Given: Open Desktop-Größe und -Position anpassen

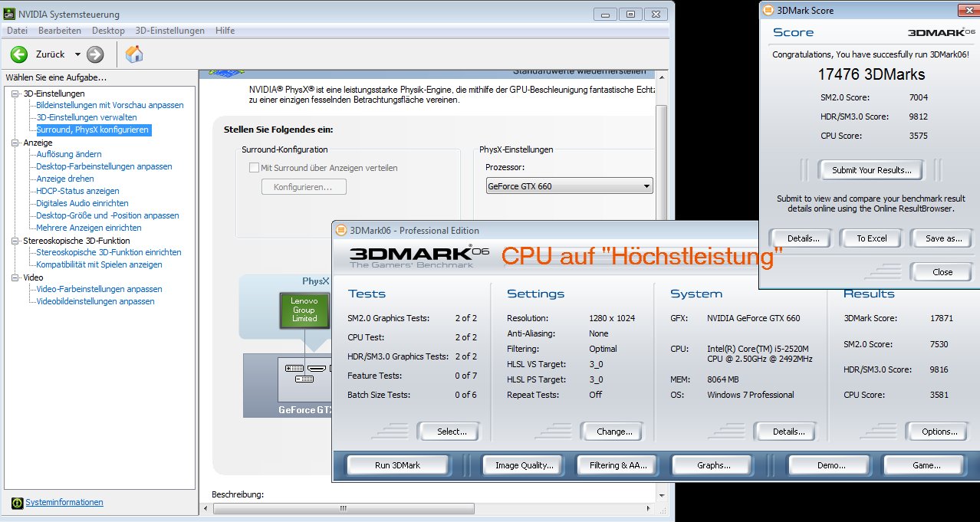Looking at the screenshot, I should (x=107, y=215).
